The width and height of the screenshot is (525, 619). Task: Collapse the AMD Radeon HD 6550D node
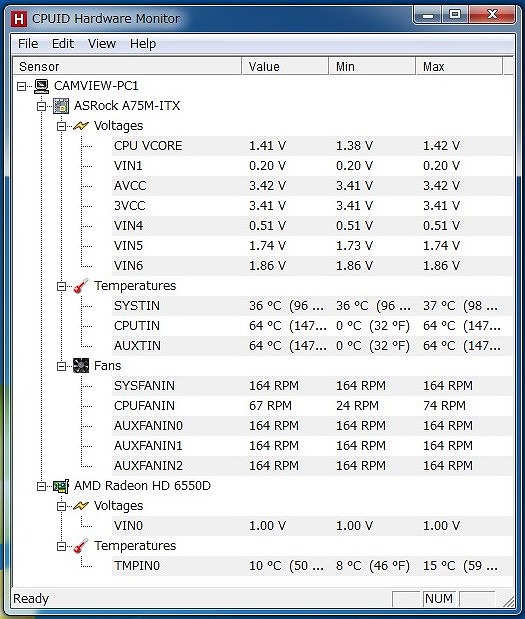click(x=41, y=486)
